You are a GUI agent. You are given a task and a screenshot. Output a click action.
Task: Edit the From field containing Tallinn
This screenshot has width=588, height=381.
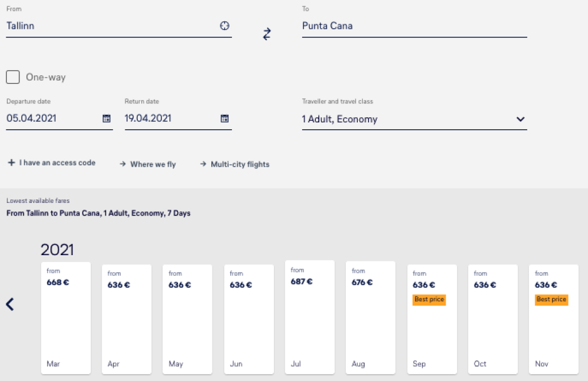coord(109,26)
